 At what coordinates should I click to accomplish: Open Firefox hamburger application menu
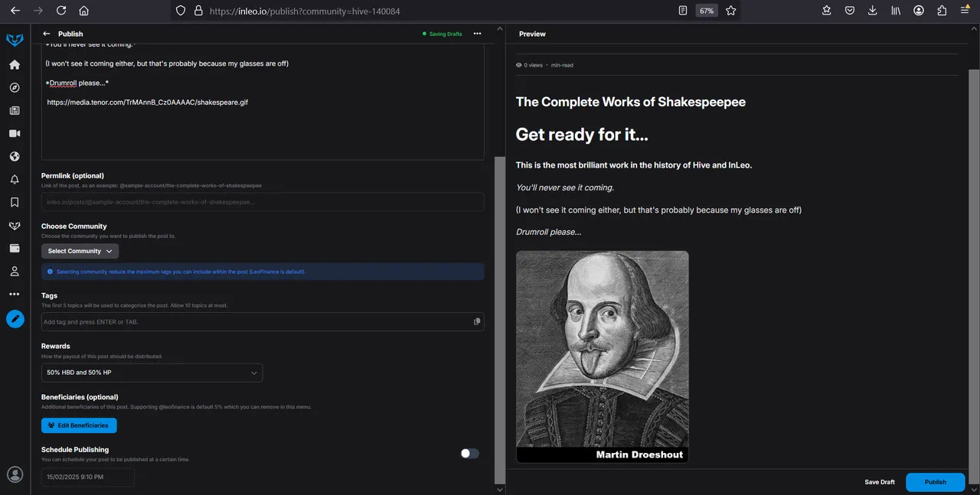coord(965,11)
